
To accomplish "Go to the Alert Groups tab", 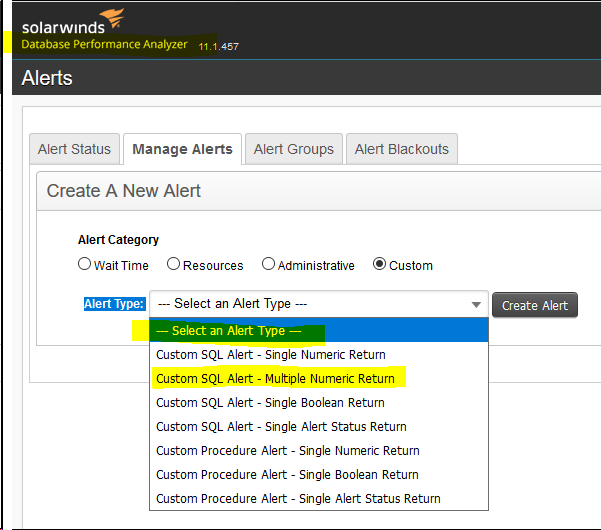I will (x=293, y=149).
